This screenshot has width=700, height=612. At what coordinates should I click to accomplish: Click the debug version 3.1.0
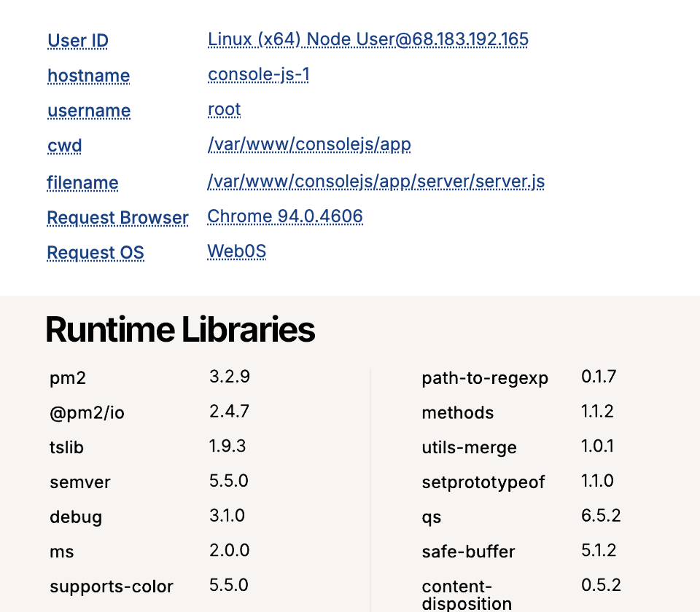227,516
